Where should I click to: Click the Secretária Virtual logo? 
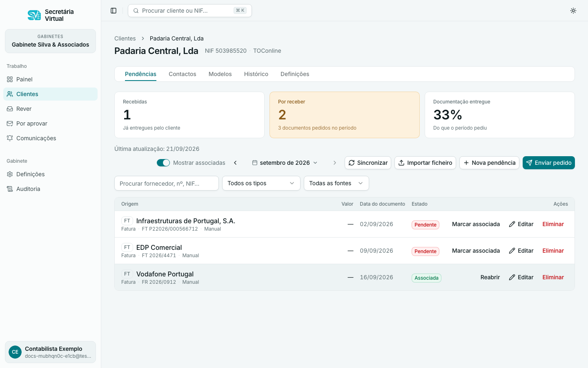click(51, 15)
